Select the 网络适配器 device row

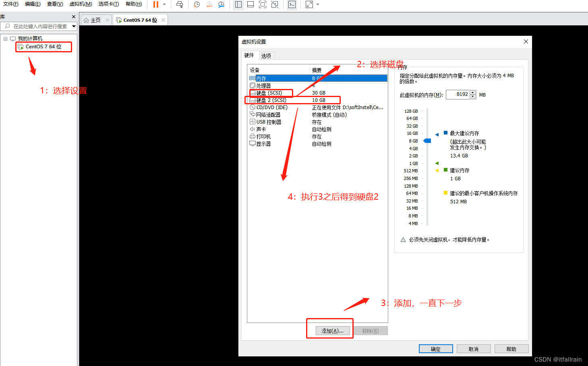click(x=318, y=114)
